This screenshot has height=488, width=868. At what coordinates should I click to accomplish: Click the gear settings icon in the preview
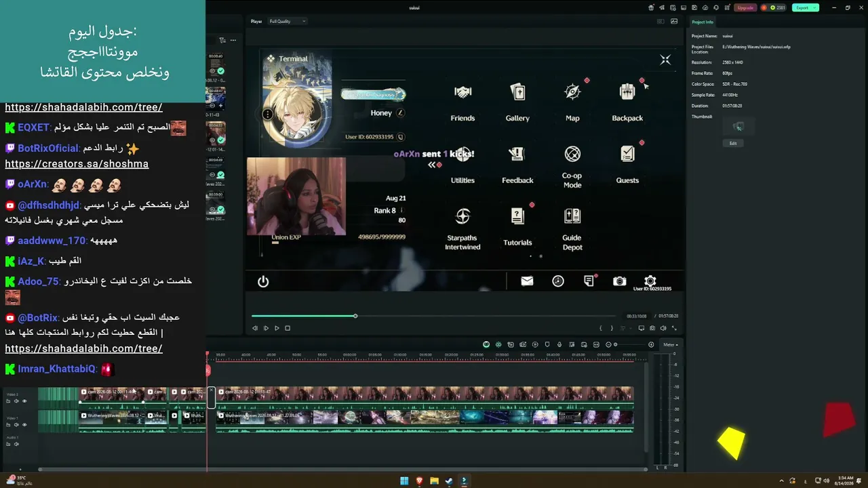tap(650, 281)
